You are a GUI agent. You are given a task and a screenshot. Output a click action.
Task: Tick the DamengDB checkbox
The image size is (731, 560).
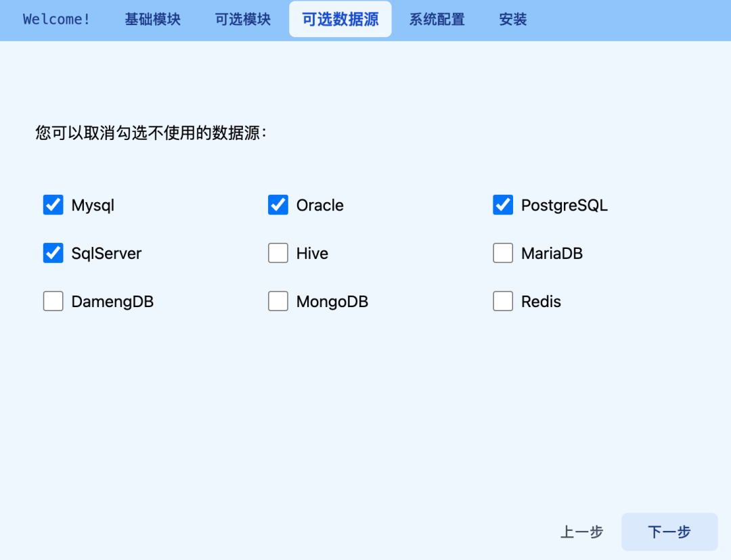pyautogui.click(x=53, y=301)
